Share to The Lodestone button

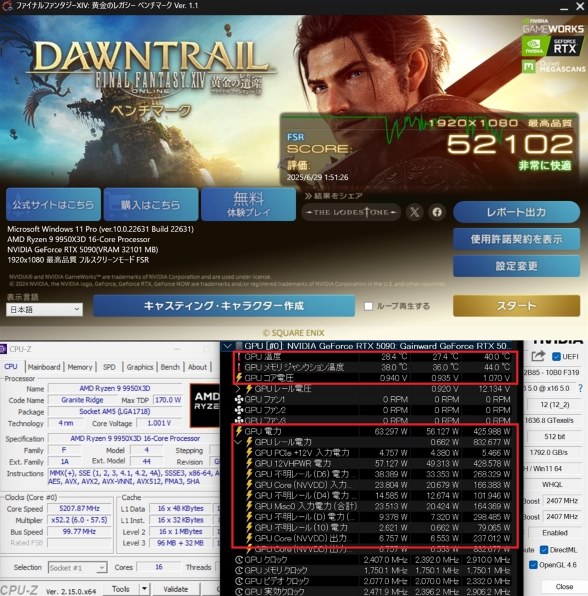351,212
